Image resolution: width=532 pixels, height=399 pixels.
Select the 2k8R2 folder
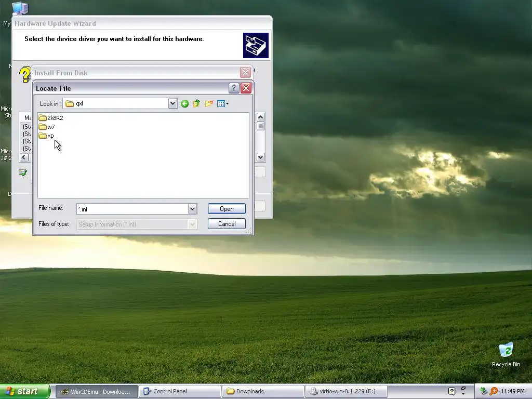(51, 118)
